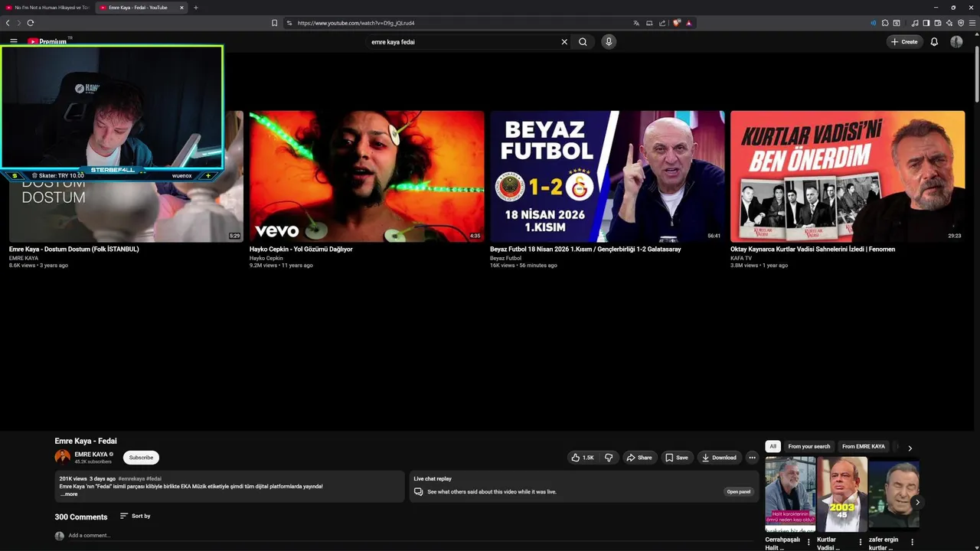The height and width of the screenshot is (551, 980).
Task: Select the From EMRE KAYA chip
Action: [x=863, y=447]
